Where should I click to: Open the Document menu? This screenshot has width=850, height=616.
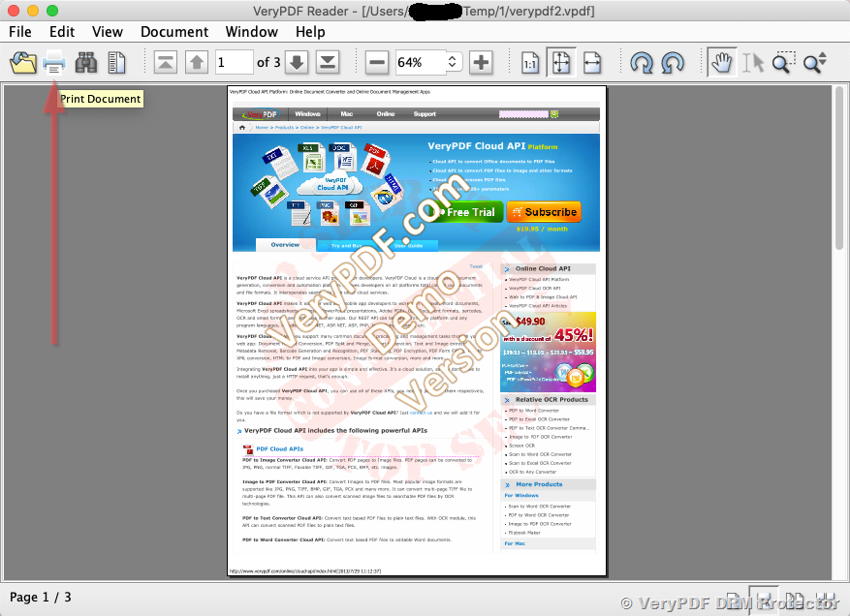coord(174,32)
